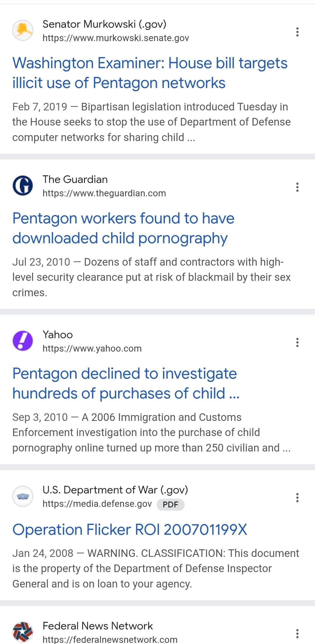Click the Yahoo purple favicon
Image resolution: width=315 pixels, height=644 pixels.
click(22, 341)
